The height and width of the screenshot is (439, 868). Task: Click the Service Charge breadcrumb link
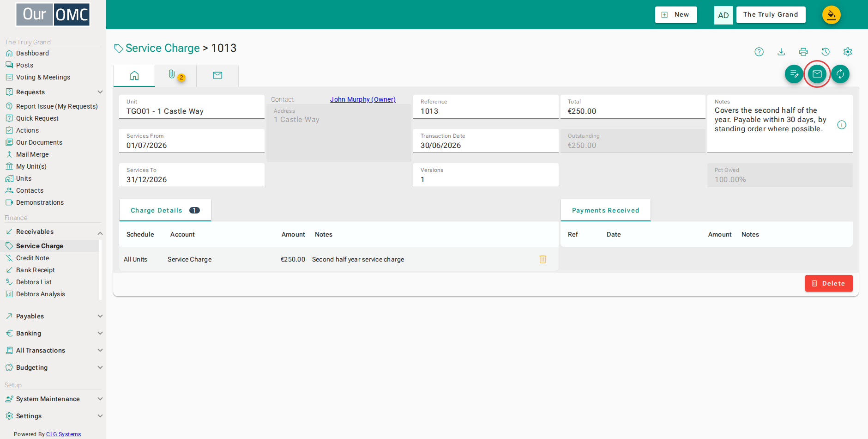(x=163, y=48)
